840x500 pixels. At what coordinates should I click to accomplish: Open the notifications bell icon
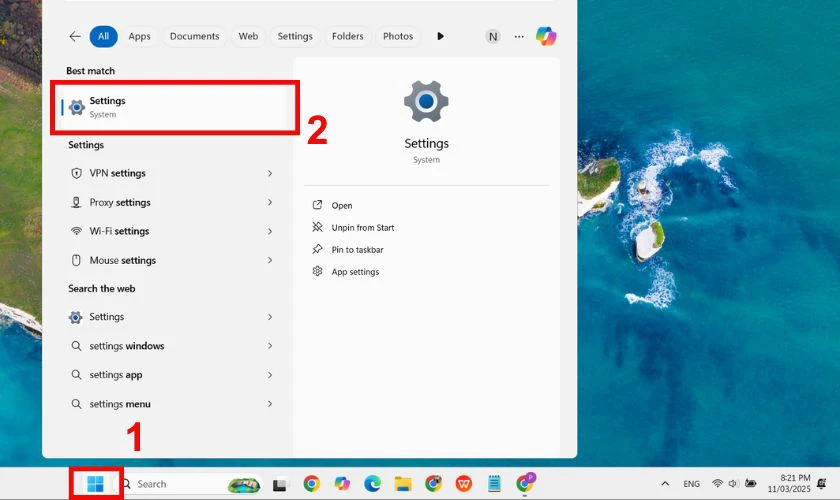click(822, 484)
